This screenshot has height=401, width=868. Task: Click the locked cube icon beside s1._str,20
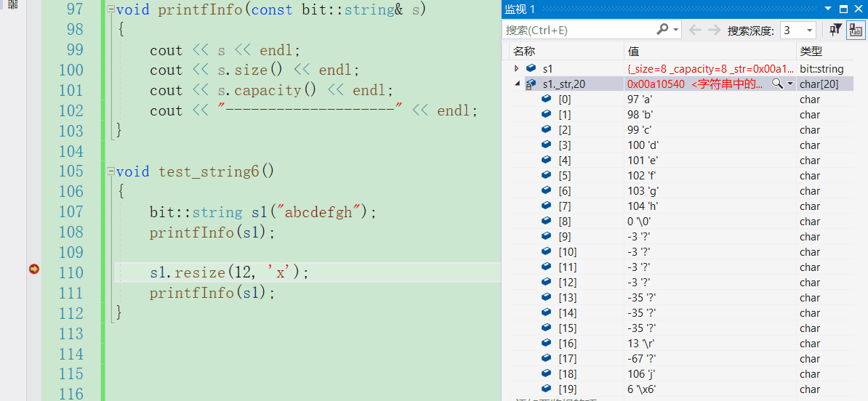530,84
